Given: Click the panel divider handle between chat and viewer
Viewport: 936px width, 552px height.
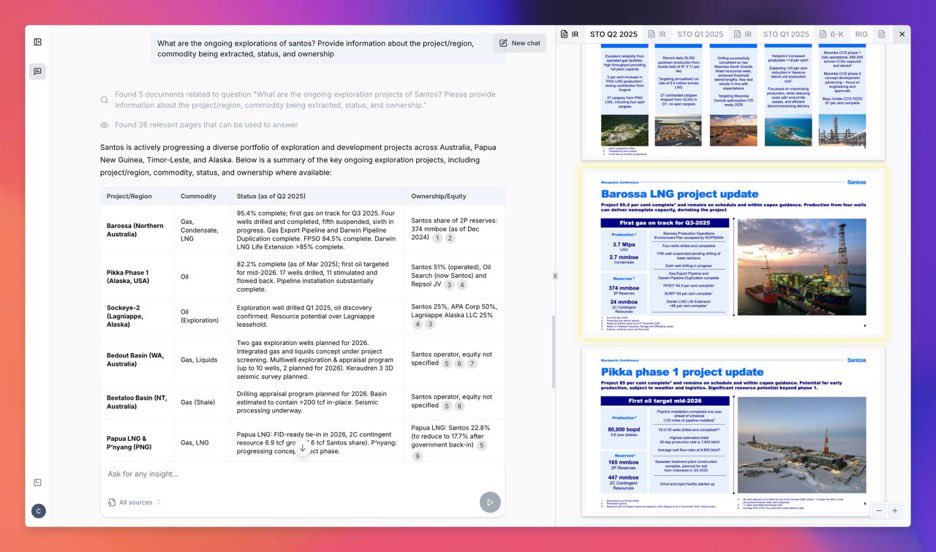Looking at the screenshot, I should coord(555,276).
